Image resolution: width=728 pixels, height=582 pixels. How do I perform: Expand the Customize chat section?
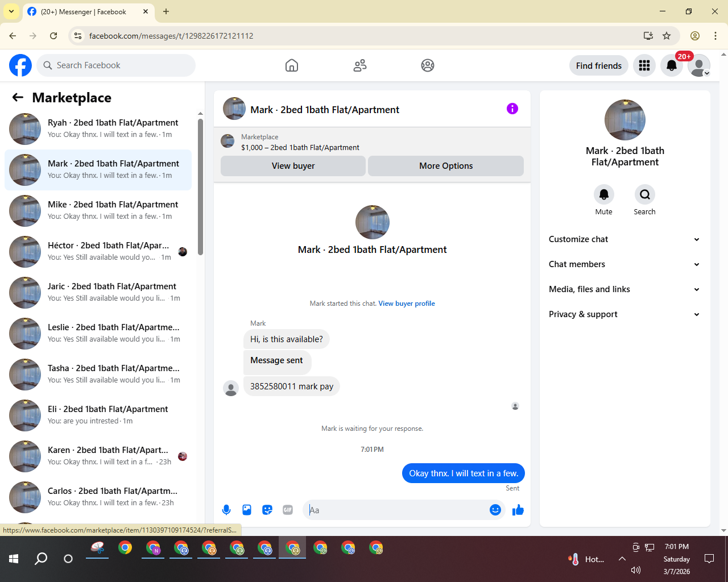(624, 239)
